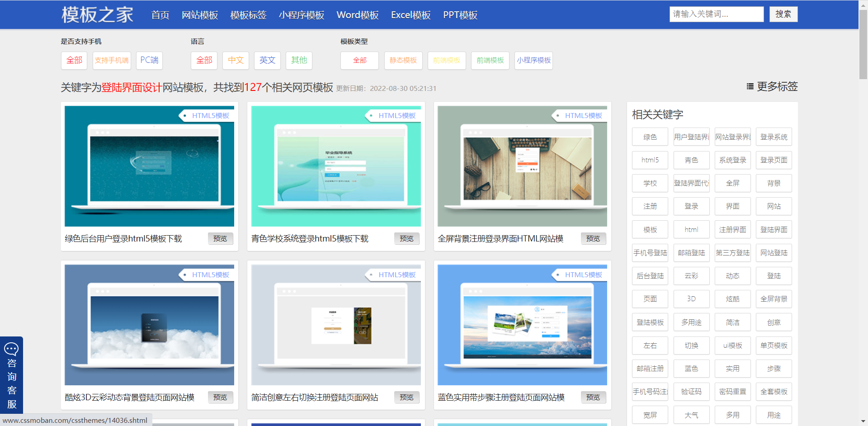Viewport: 868px width, 426px height.
Task: Select the PC端 filter
Action: [149, 60]
